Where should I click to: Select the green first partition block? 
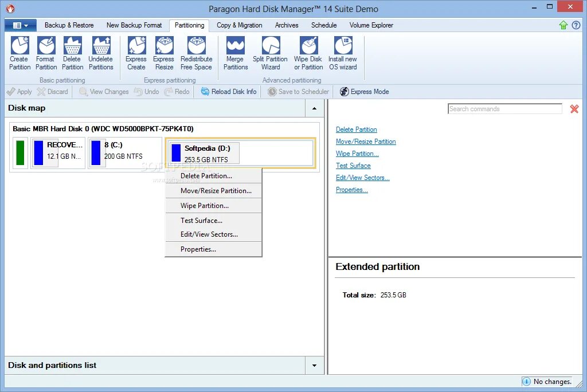[x=20, y=153]
